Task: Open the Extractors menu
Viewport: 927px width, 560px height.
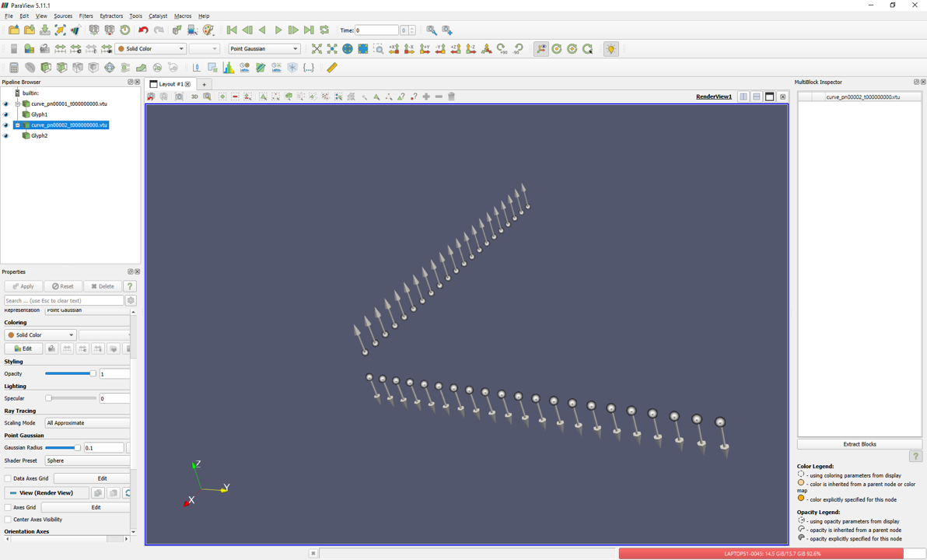Action: [111, 16]
